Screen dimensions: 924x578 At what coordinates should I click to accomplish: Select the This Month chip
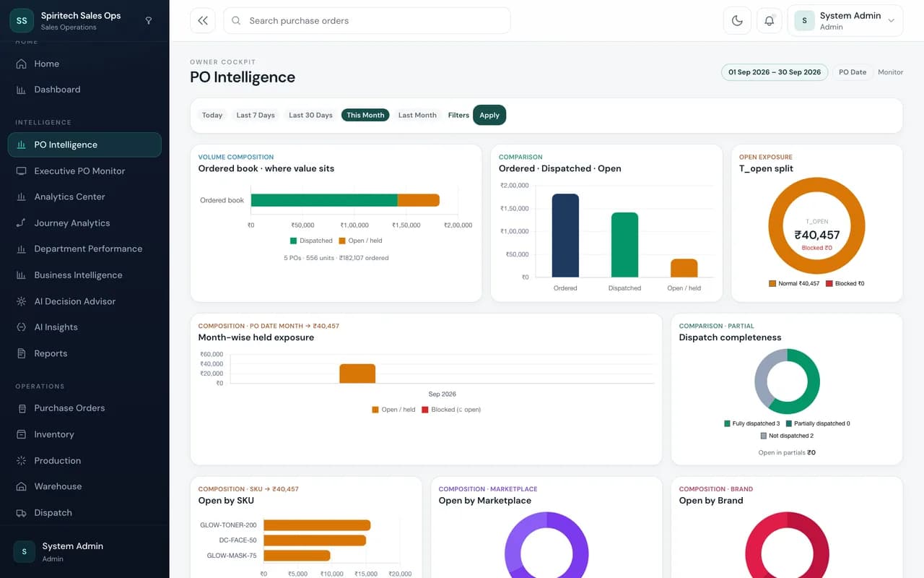coord(365,115)
